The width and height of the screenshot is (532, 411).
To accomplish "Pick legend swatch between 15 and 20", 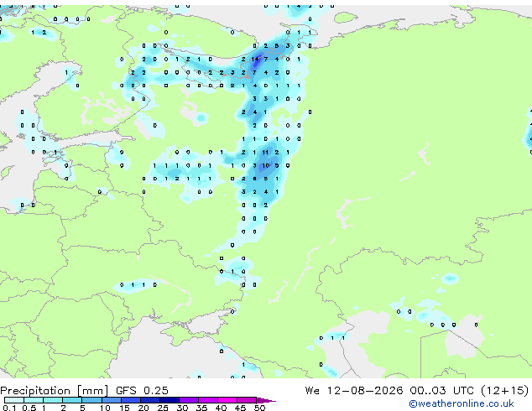I will click(x=130, y=400).
